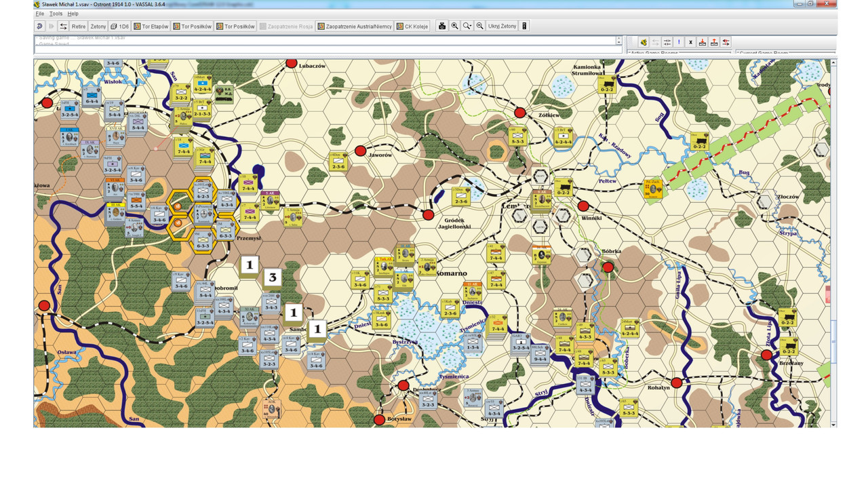
Task: Select the 1-3-4 counter on Tyśmienica
Action: (x=473, y=343)
